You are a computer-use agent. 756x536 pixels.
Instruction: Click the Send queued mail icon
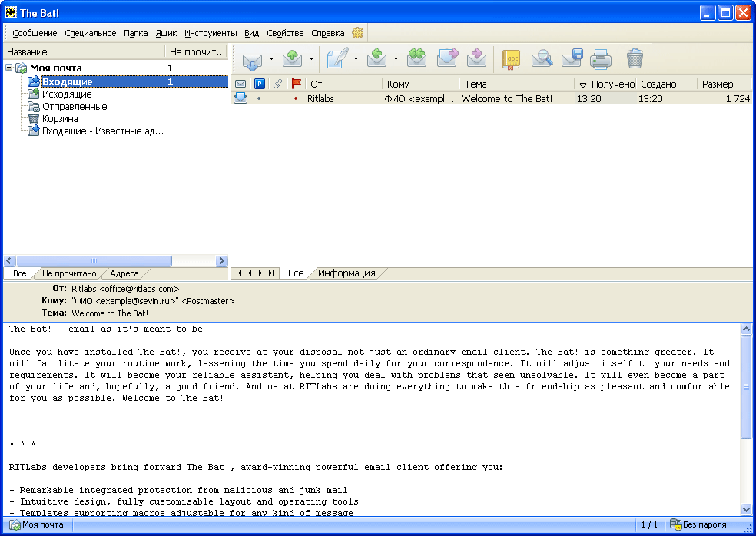[292, 58]
